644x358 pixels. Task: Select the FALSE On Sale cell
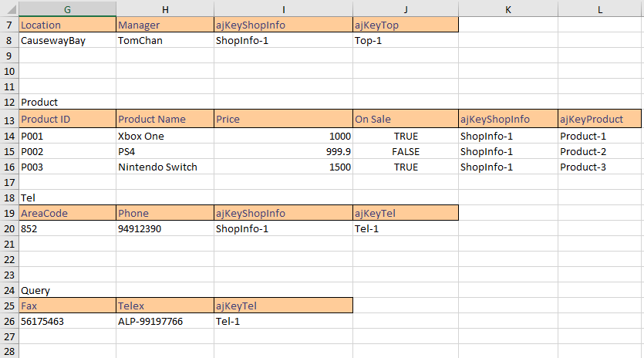click(x=405, y=152)
